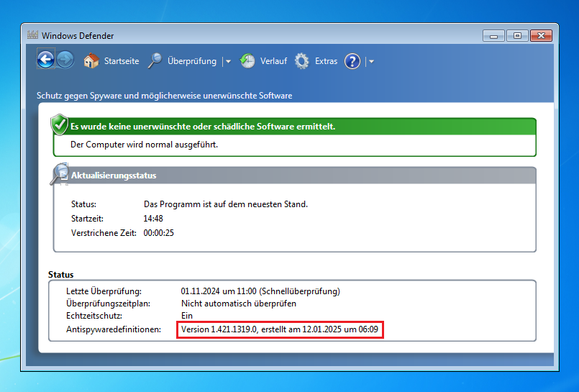Click the Echtzeitschutz value 'Ein'
The height and width of the screenshot is (392, 579).
point(187,316)
